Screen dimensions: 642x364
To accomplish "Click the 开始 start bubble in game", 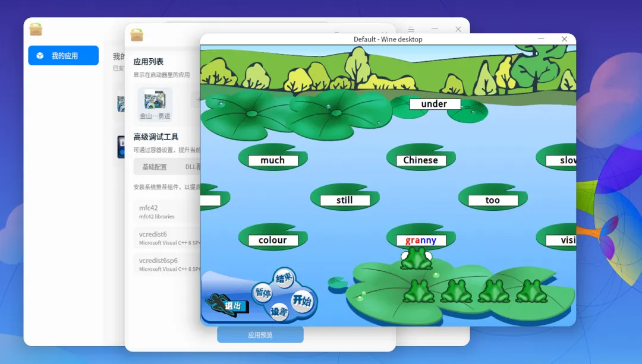I will pos(302,300).
